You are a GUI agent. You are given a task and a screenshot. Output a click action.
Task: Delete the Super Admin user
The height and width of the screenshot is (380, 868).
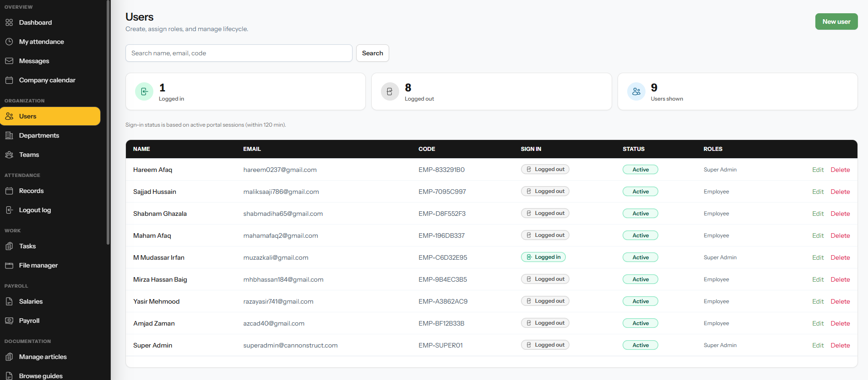[840, 345]
